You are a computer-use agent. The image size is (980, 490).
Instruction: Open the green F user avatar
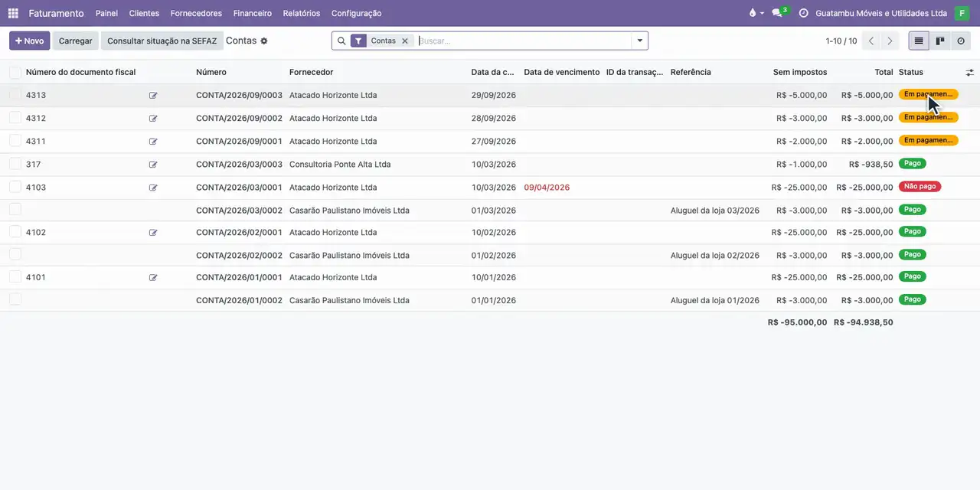coord(962,13)
